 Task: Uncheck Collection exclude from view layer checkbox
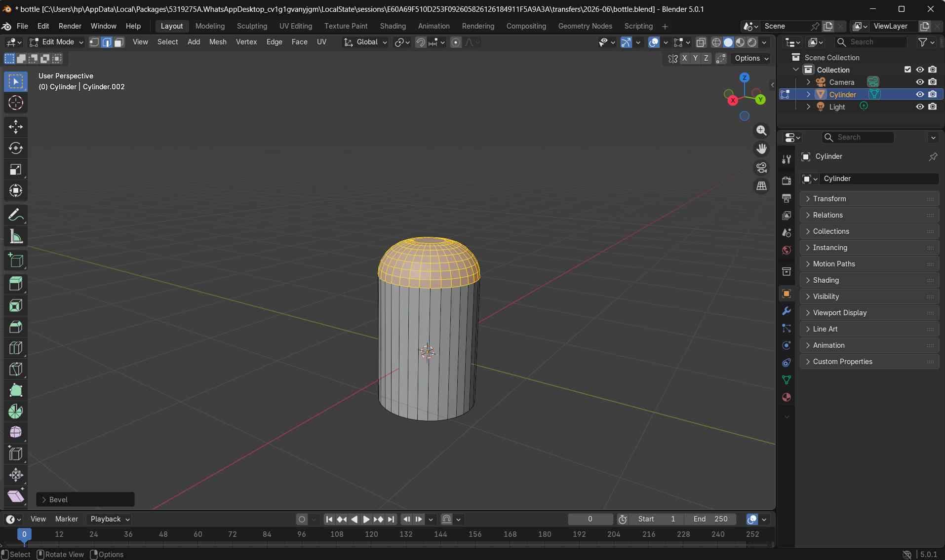(907, 70)
